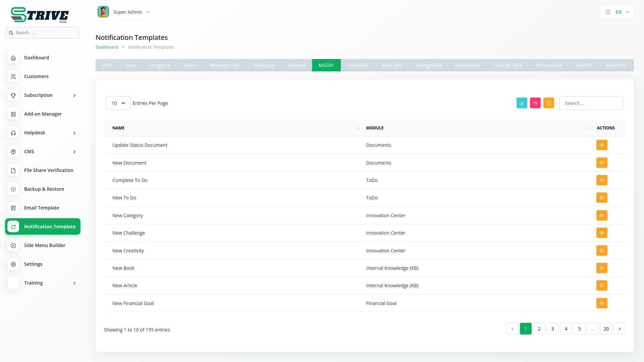Click the eye icon for New Challenge
Screen dimensions: 644x362
click(x=602, y=233)
